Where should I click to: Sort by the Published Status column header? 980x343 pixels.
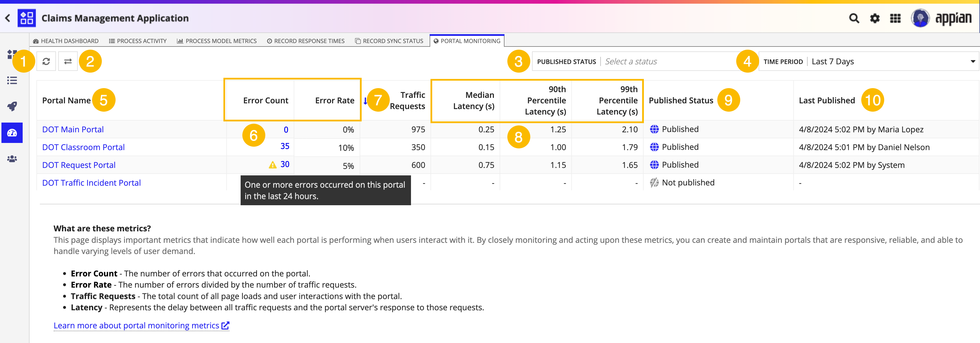[x=681, y=100]
